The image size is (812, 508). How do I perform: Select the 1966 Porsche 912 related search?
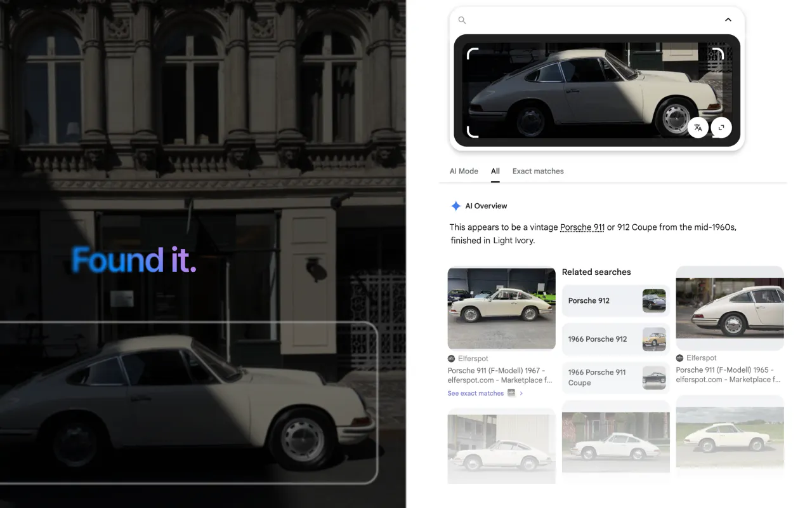pyautogui.click(x=615, y=339)
